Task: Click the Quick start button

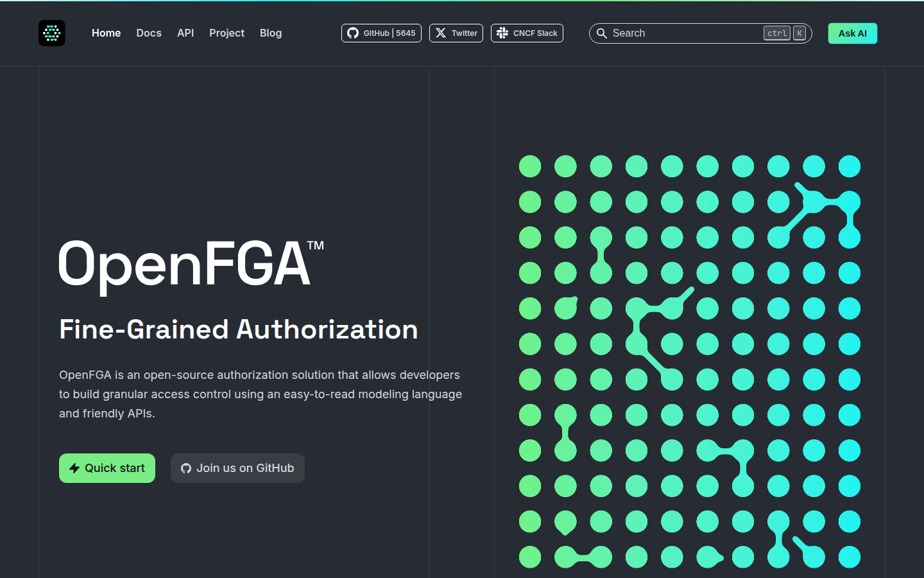Action: click(107, 468)
